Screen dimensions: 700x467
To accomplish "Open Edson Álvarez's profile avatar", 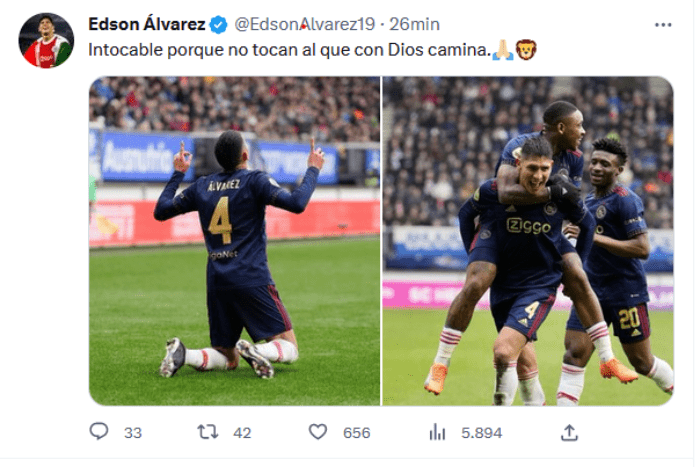I will tap(46, 41).
